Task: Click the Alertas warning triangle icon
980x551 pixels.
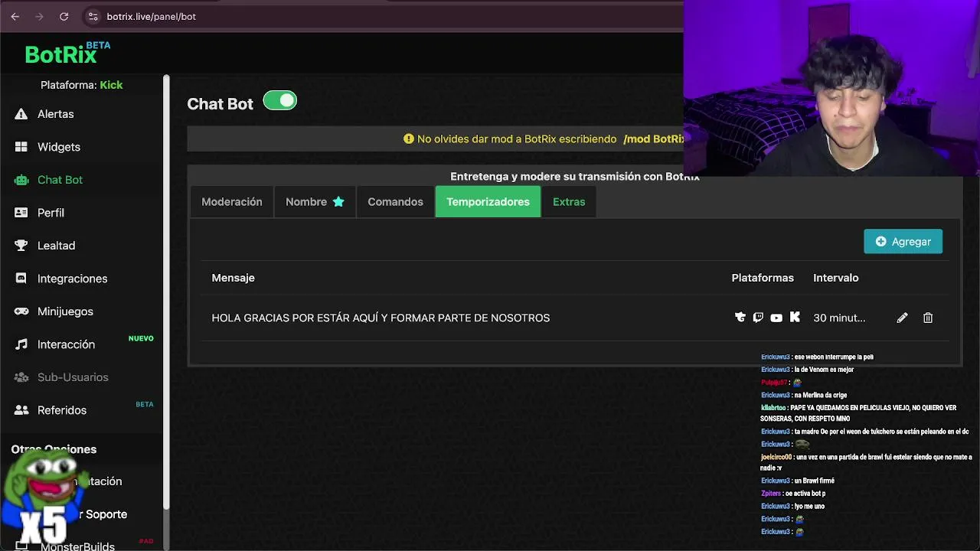Action: pos(21,114)
